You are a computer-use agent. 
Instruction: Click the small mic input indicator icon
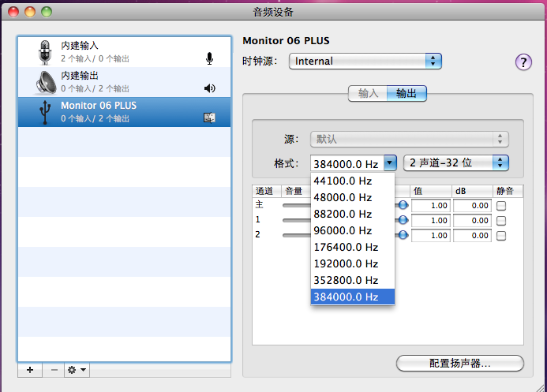pos(209,58)
